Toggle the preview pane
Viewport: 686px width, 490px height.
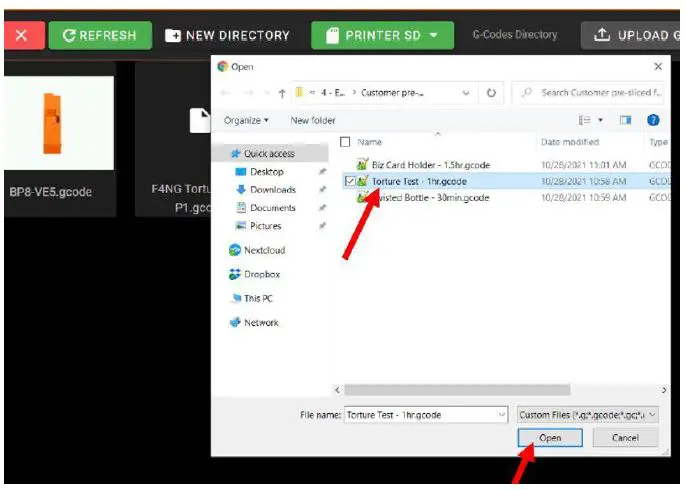click(625, 120)
